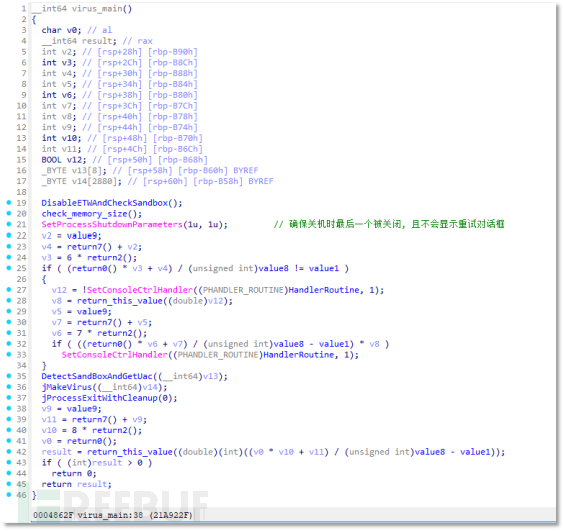
Task: Click value9 on line 38
Action: 82,409
